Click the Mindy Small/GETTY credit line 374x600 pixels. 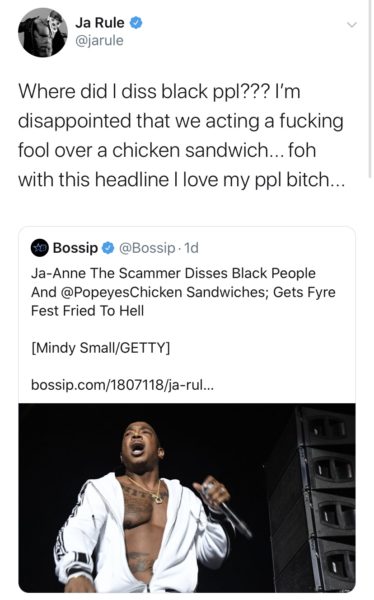(100, 348)
